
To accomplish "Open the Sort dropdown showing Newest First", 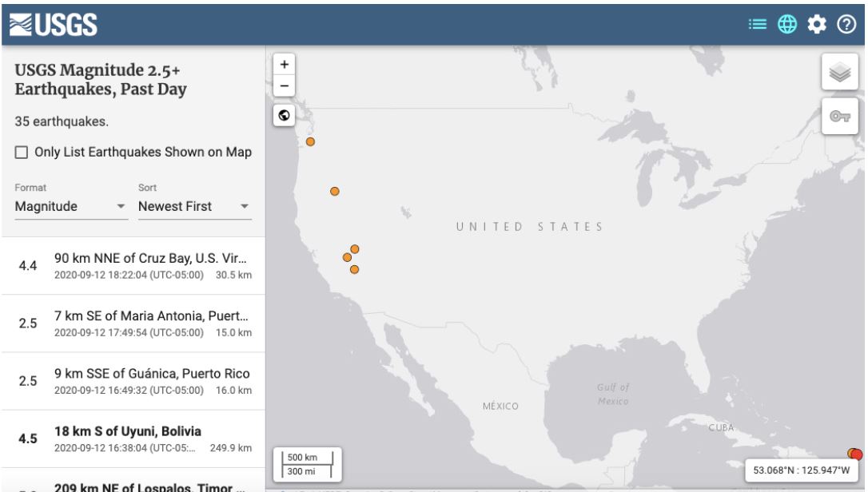I will click(x=195, y=206).
